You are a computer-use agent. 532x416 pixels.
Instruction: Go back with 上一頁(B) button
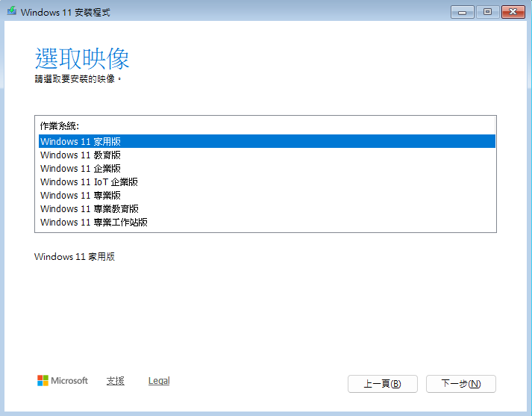(x=382, y=384)
